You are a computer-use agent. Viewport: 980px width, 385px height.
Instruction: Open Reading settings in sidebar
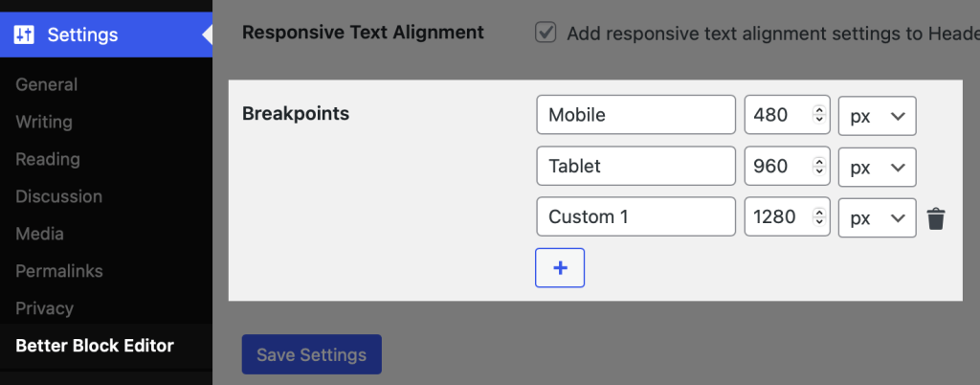click(48, 159)
